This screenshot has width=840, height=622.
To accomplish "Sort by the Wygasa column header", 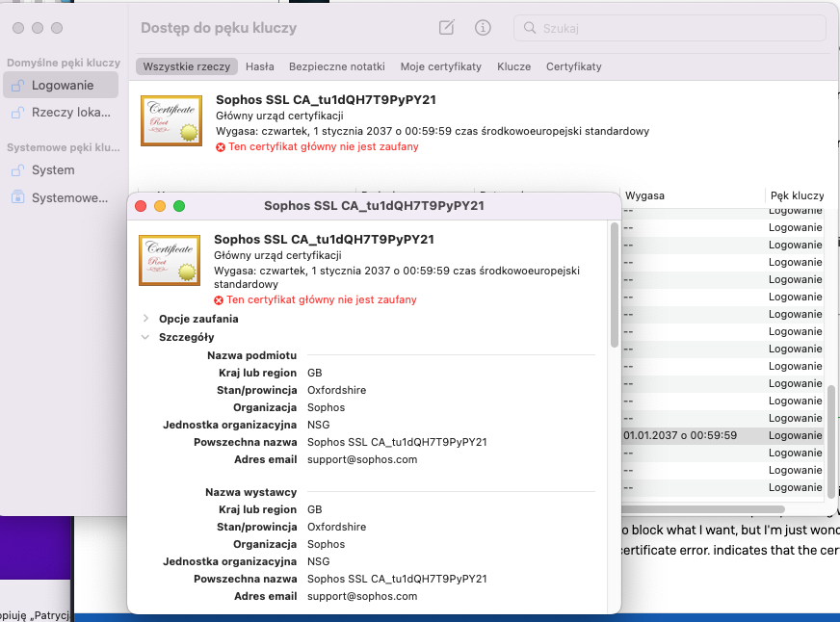I will pos(645,195).
